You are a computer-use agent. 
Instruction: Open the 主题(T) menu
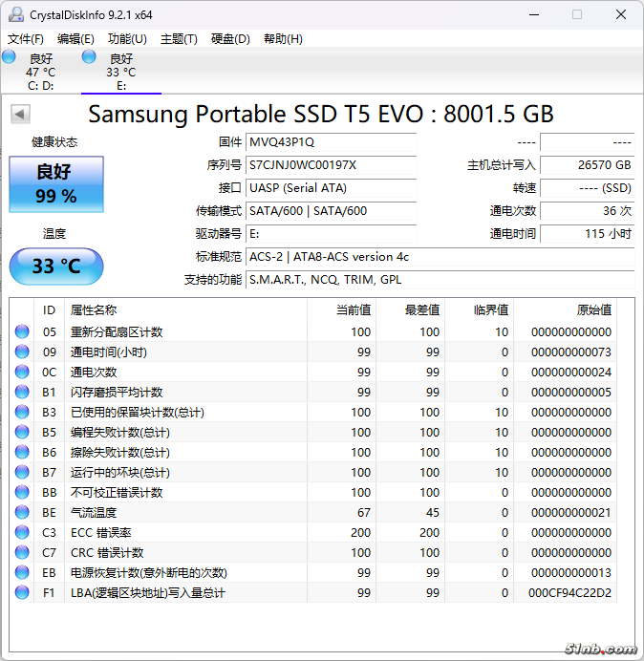tap(179, 39)
